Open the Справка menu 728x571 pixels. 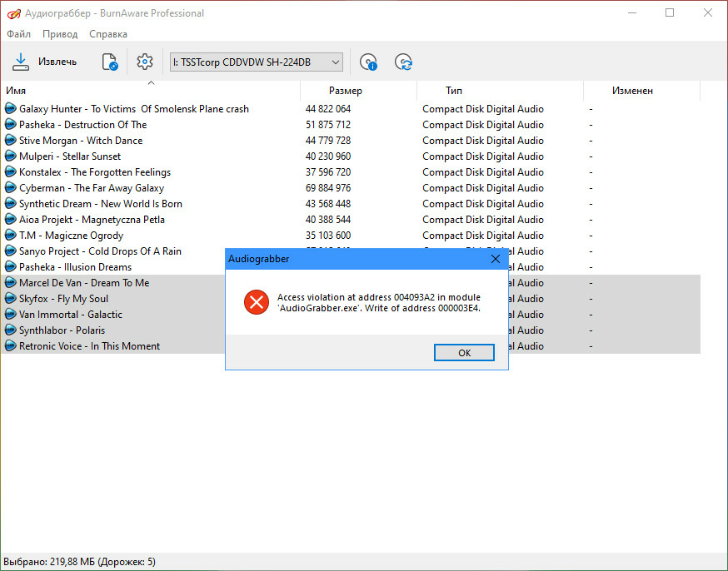[x=108, y=34]
